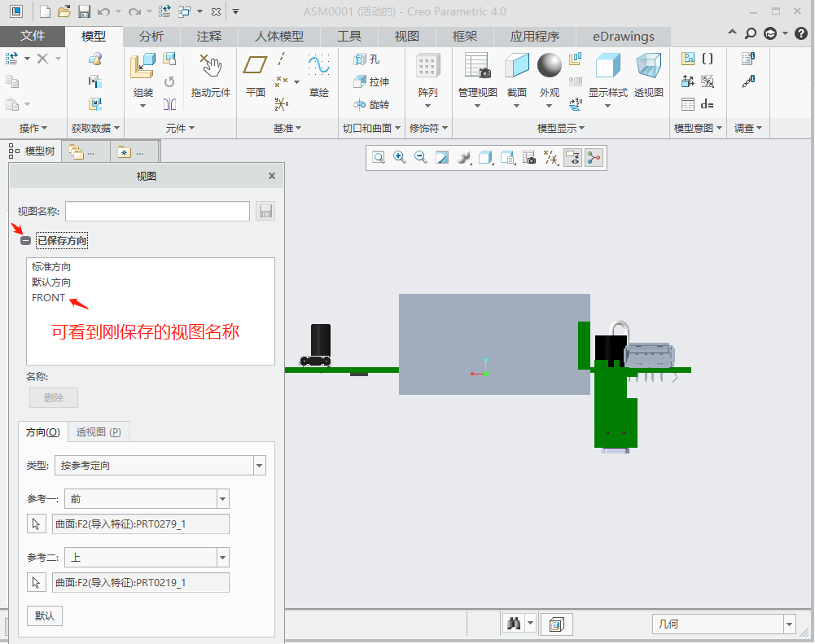Click the zoom in magnifier icon
The image size is (815, 644).
(x=400, y=158)
